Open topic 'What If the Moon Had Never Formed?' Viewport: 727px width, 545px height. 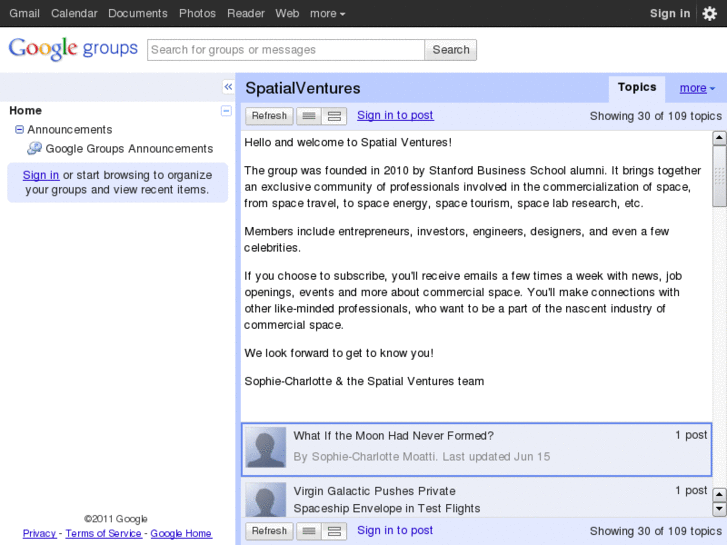(394, 436)
